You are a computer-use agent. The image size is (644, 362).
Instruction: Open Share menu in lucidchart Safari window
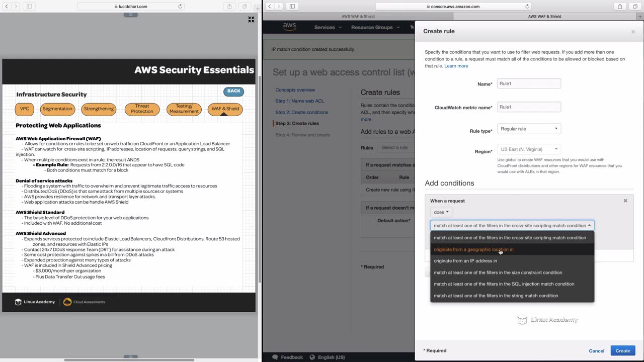coord(229,6)
